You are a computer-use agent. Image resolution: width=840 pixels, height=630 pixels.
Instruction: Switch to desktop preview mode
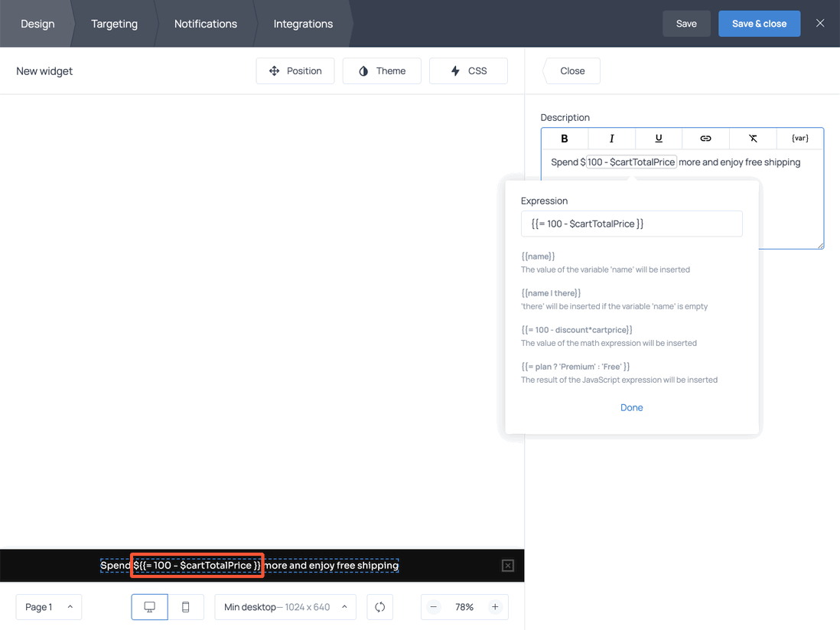click(x=150, y=607)
